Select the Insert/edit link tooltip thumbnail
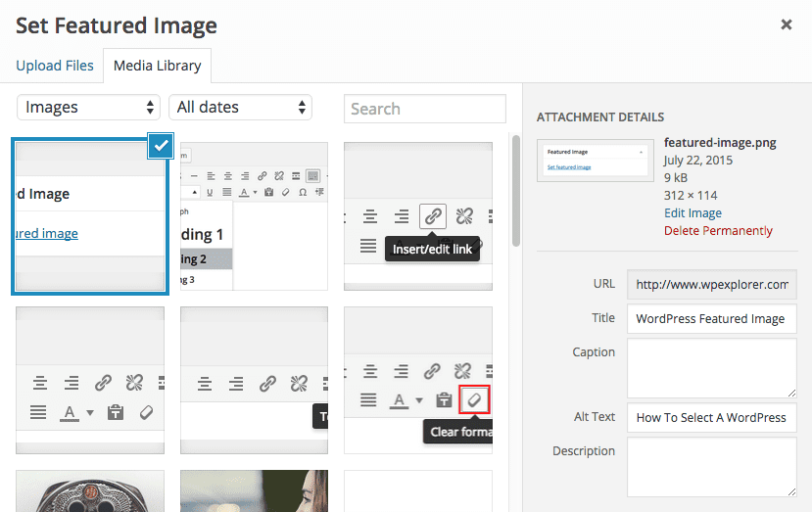This screenshot has width=812, height=512. point(418,216)
